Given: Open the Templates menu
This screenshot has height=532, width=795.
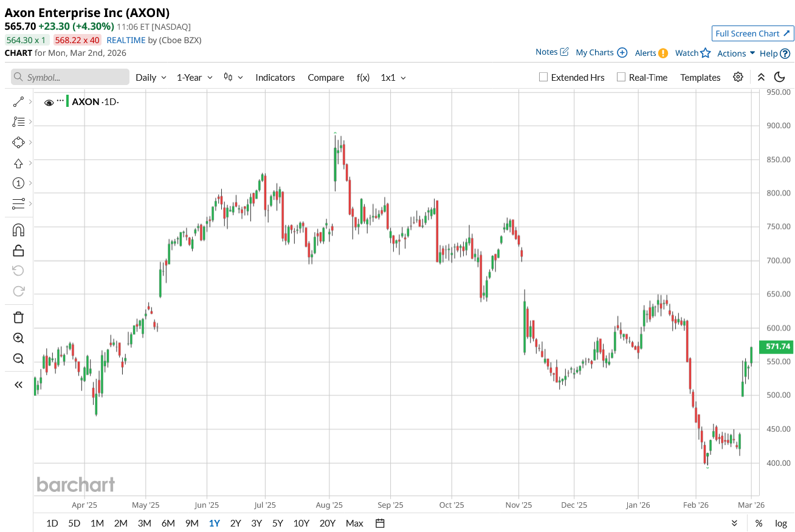Looking at the screenshot, I should point(700,77).
